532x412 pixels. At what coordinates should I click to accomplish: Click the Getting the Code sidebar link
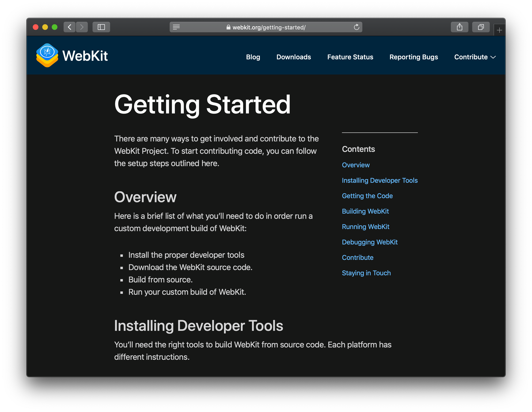pyautogui.click(x=368, y=196)
